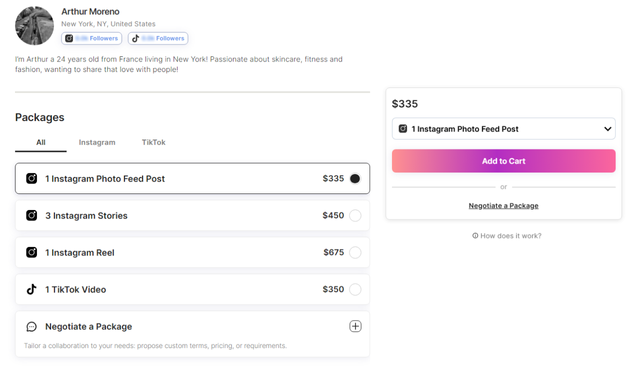Click the TikTok Followers badge
640x368 pixels.
(x=158, y=38)
